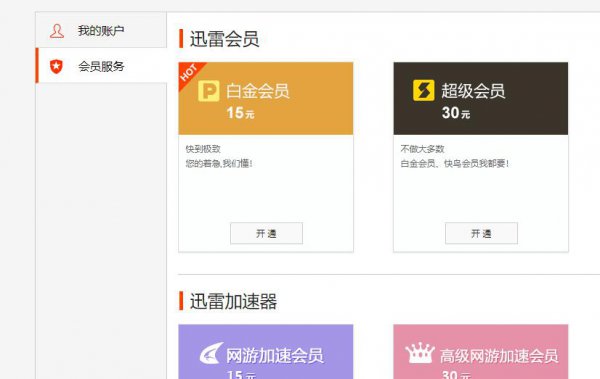Click the 您的着急,我们懂! text

[219, 164]
